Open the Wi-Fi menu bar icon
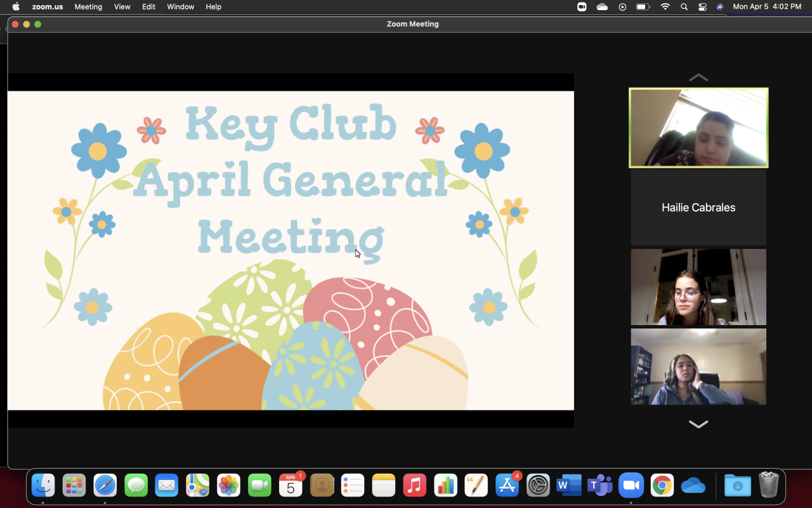The image size is (812, 508). tap(665, 7)
